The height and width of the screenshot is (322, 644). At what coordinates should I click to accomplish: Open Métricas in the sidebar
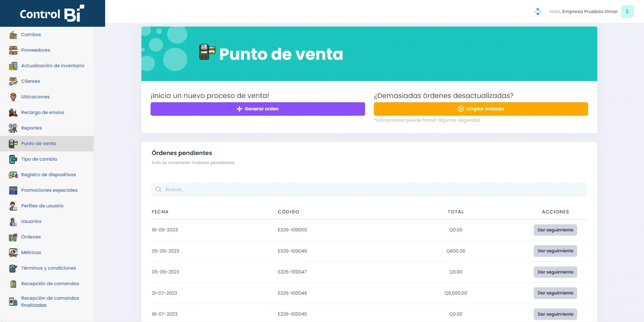coord(31,253)
